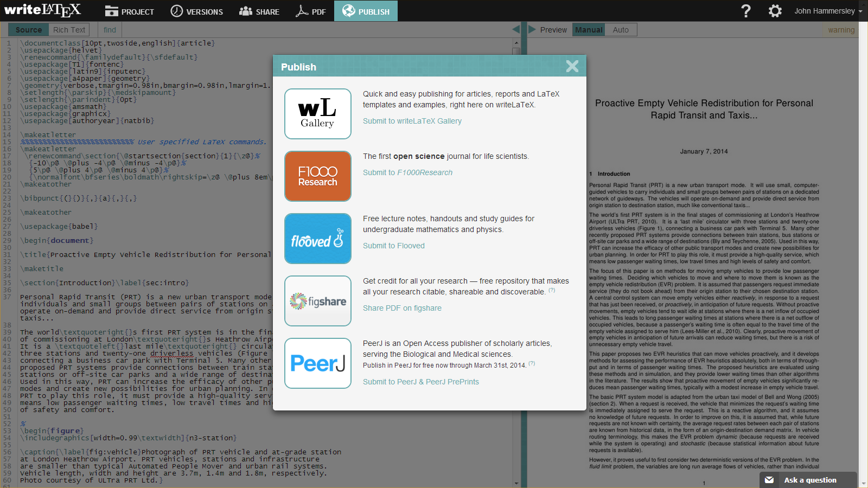
Task: Click the Project folder icon
Action: click(112, 11)
